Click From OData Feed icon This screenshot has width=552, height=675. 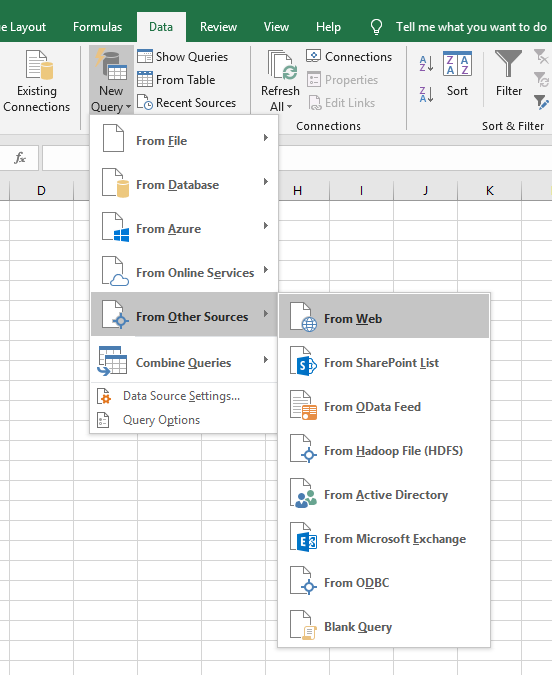point(303,405)
